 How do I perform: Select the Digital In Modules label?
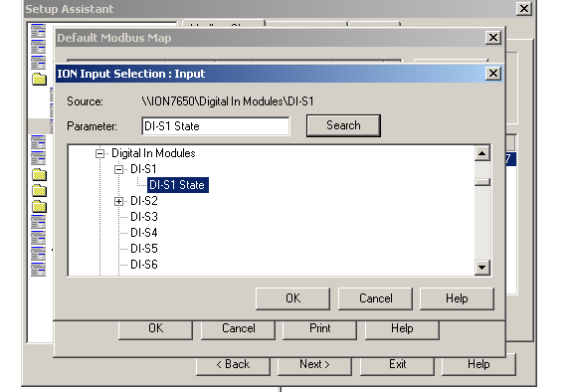tap(153, 153)
